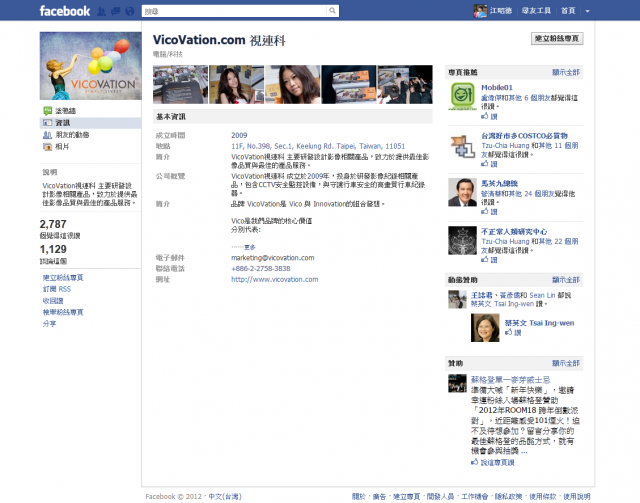Viewport: 640px width, 503px height.
Task: Click privacy policy link in footer
Action: click(509, 496)
